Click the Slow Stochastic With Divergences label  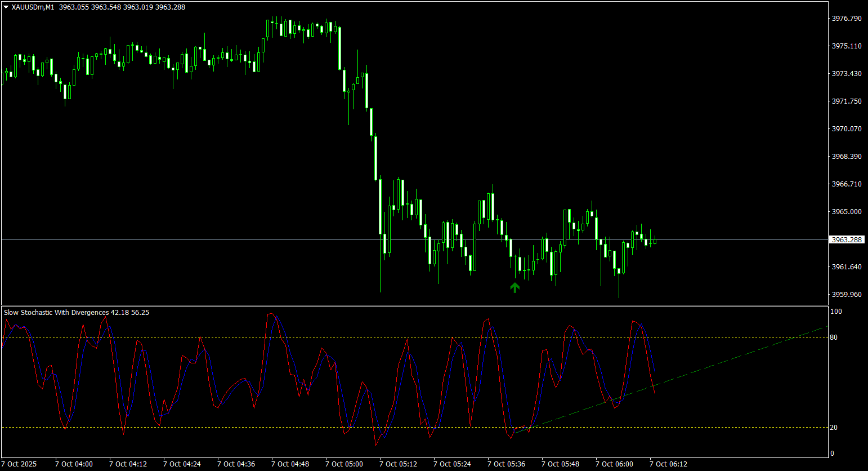pyautogui.click(x=56, y=312)
